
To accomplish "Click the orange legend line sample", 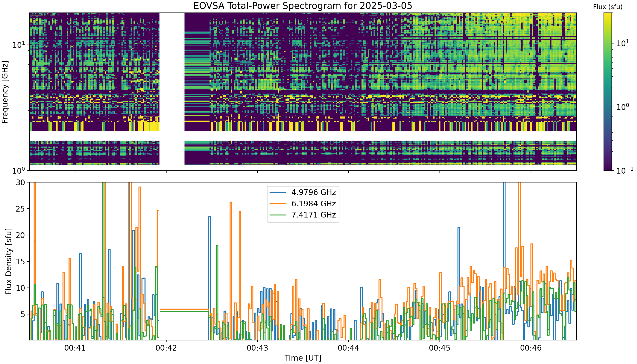I will point(278,204).
